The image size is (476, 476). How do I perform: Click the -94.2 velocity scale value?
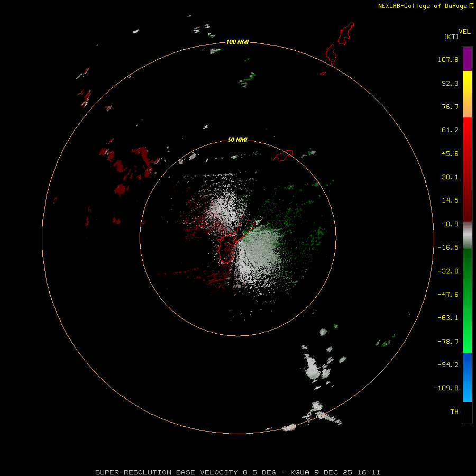[448, 365]
